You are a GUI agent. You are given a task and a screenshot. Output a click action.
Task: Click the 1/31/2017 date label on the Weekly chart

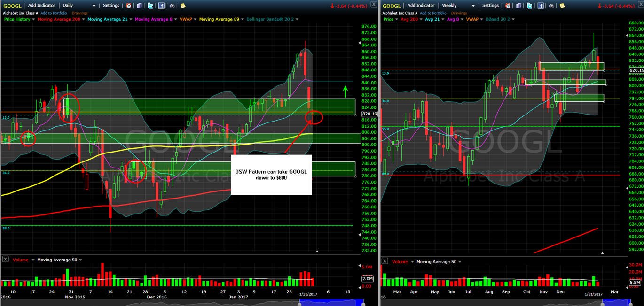593,294
